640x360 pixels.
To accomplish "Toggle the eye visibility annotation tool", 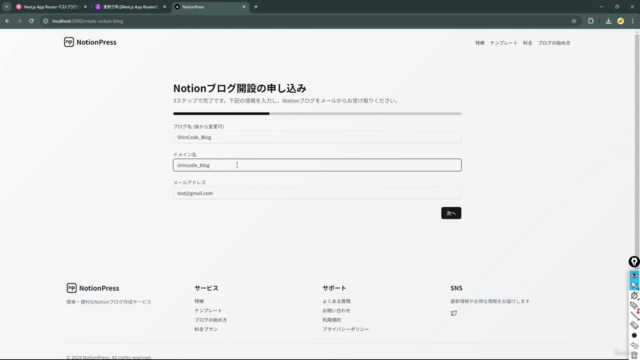I will [634, 275].
